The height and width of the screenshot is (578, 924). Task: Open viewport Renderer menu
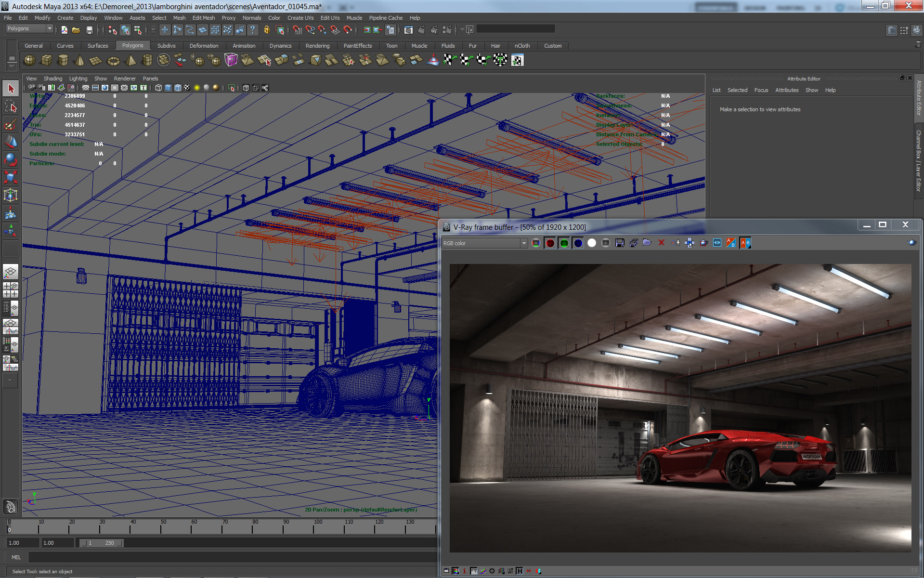125,79
